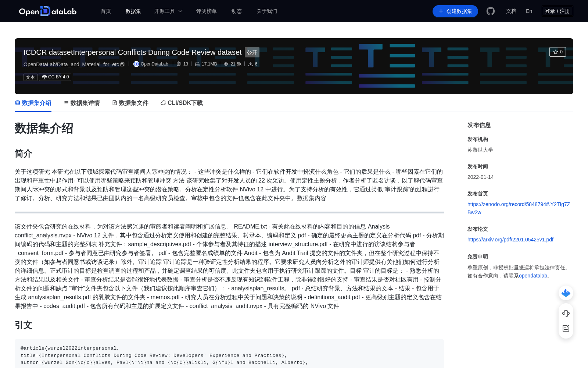
Task: Click the eye views icon next to 21.6k
Action: (226, 64)
